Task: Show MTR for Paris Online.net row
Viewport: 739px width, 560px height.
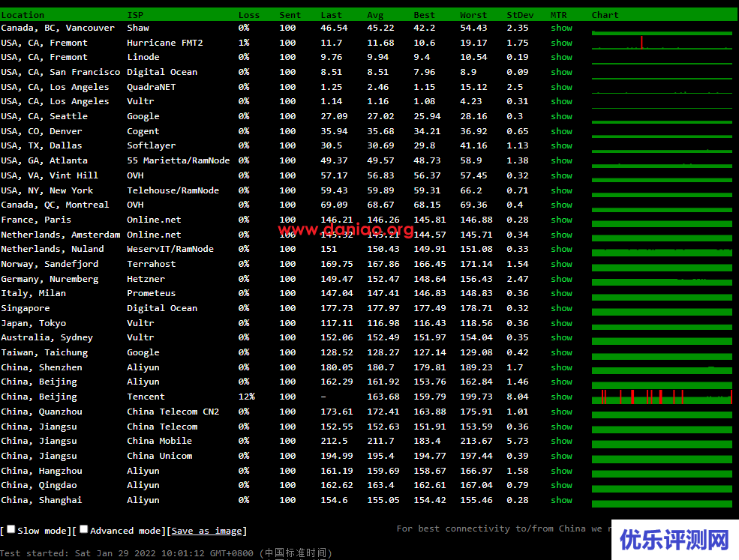Action: point(561,220)
